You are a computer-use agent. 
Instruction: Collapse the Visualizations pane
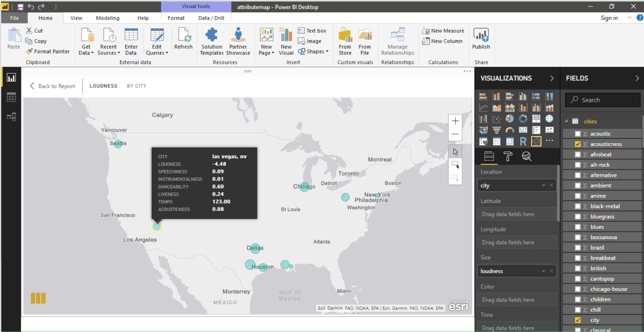pos(552,78)
